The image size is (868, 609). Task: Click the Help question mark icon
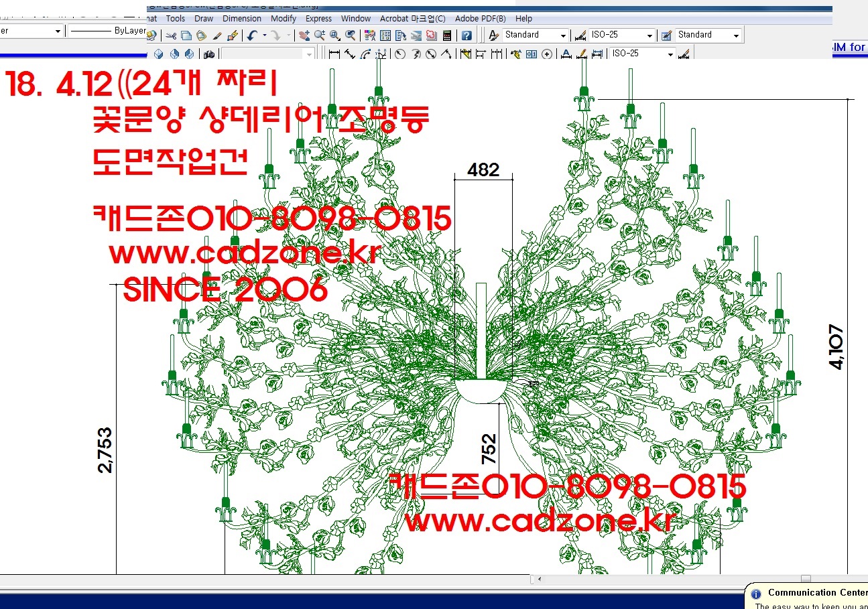pyautogui.click(x=467, y=36)
